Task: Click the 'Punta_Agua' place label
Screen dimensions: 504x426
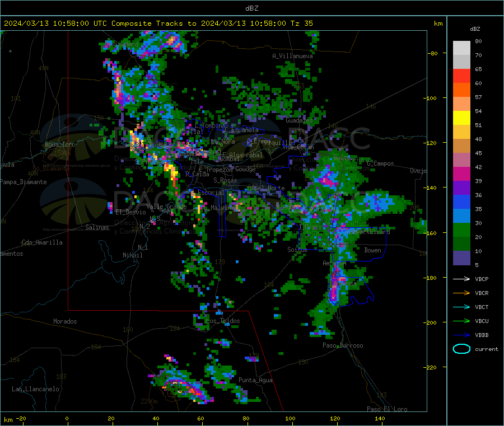Action: [x=255, y=380]
